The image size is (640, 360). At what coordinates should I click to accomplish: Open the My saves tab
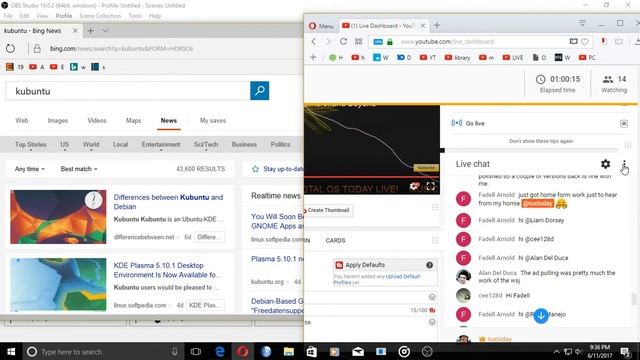pos(213,120)
